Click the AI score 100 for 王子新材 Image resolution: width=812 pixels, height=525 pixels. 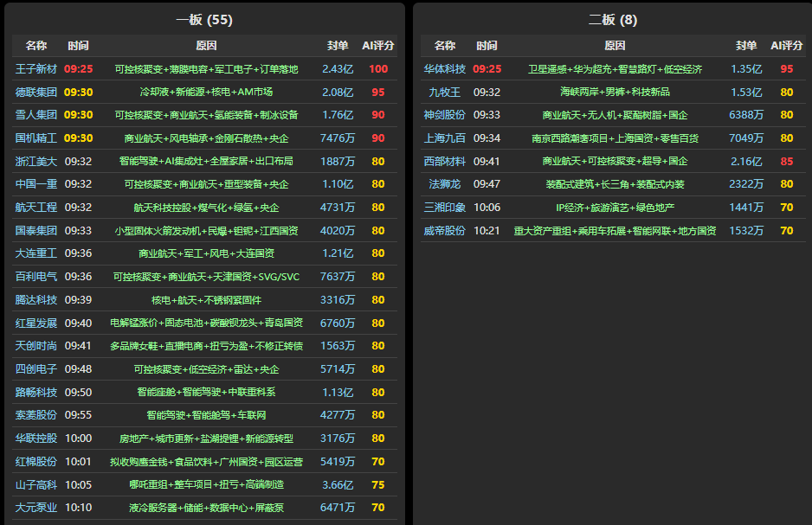click(x=378, y=68)
